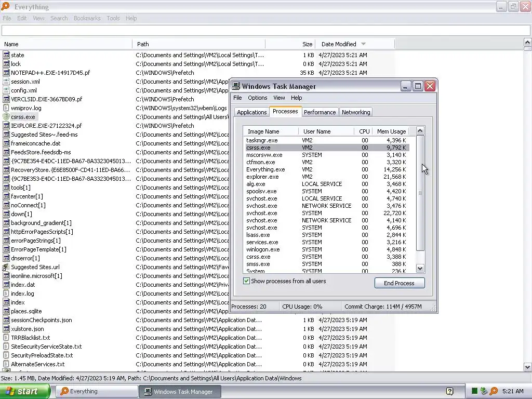532x399 pixels.
Task: Click the Task Manager title bar icon
Action: (236, 86)
